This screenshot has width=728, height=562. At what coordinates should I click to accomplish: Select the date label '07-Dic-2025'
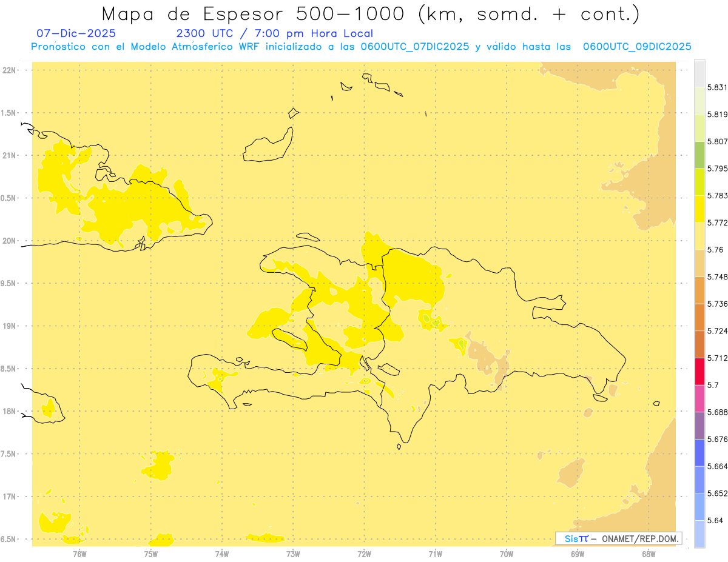[x=76, y=33]
